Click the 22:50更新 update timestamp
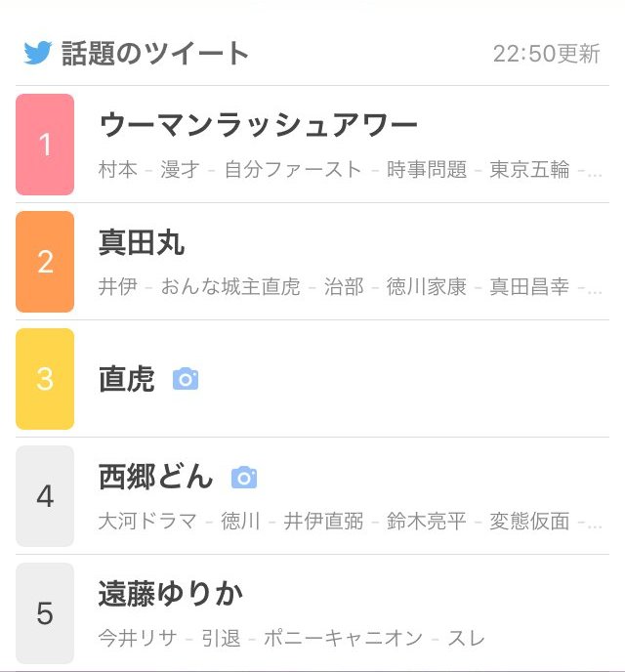Screen dimensions: 625x672 [x=546, y=54]
